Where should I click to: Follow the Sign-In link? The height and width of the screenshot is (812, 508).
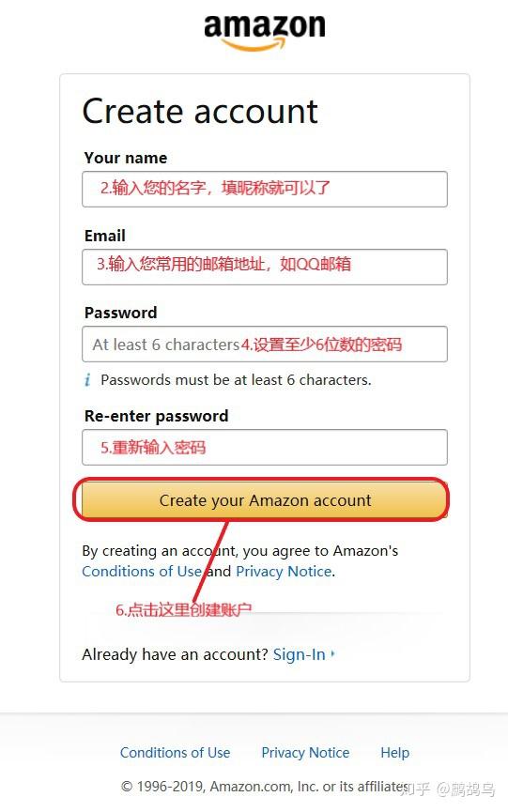[300, 654]
